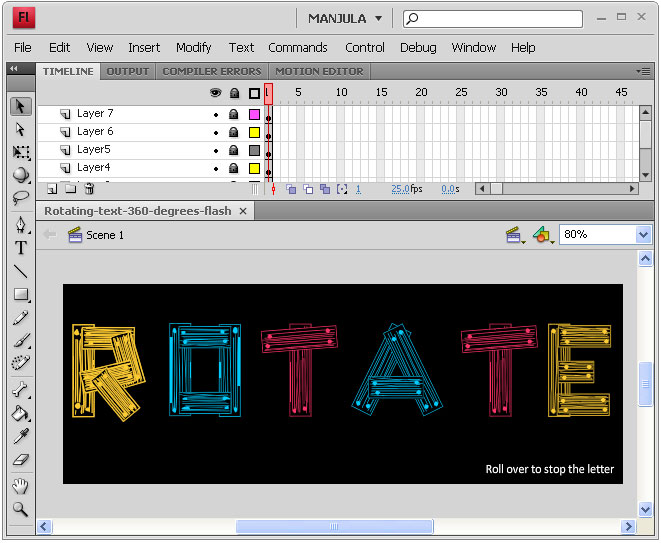661x543 pixels.
Task: Click the stage horizontal scroll right arrow
Action: pos(628,526)
